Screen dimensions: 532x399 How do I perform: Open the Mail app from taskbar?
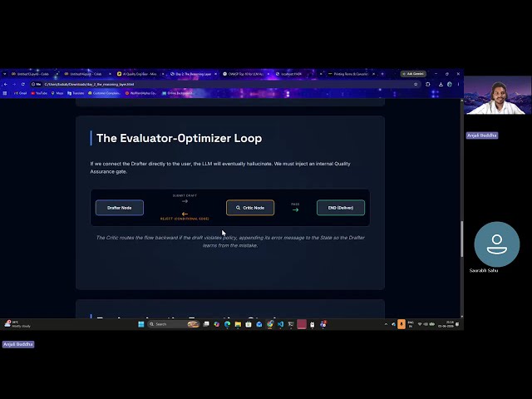click(x=259, y=324)
